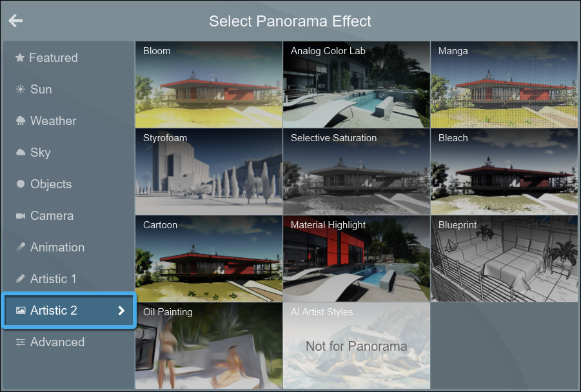This screenshot has width=581, height=392.
Task: Select the Analog Color Lab effect
Action: click(357, 85)
